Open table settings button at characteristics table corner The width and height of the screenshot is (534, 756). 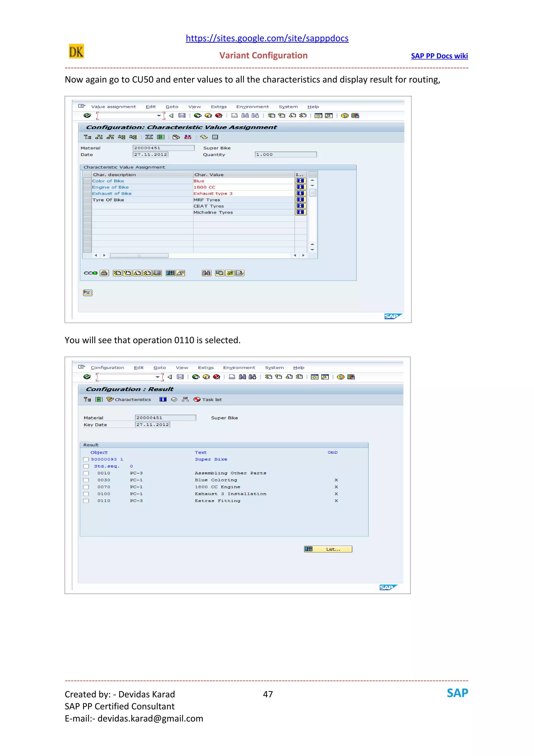pos(313,175)
